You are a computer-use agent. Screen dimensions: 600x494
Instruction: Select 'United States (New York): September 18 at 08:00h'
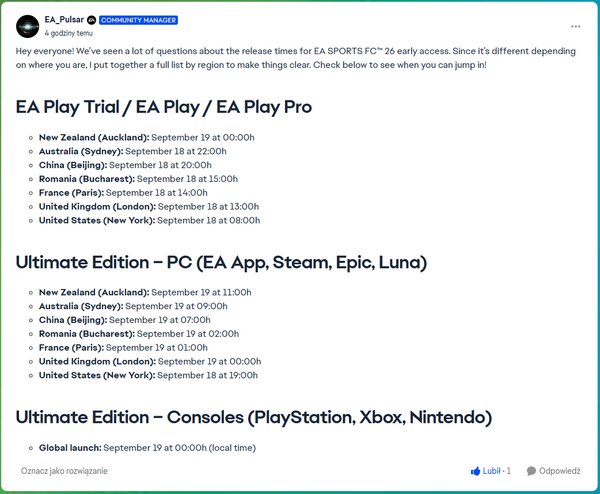pyautogui.click(x=149, y=220)
